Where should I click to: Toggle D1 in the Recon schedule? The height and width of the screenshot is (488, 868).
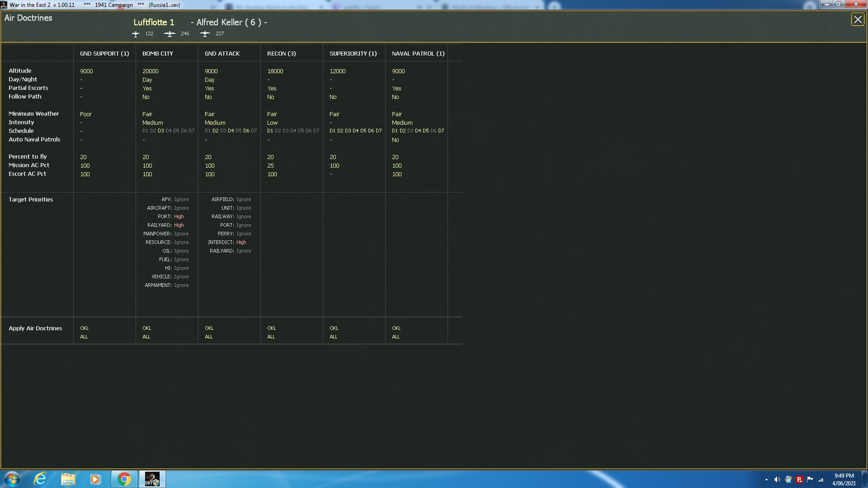point(270,131)
